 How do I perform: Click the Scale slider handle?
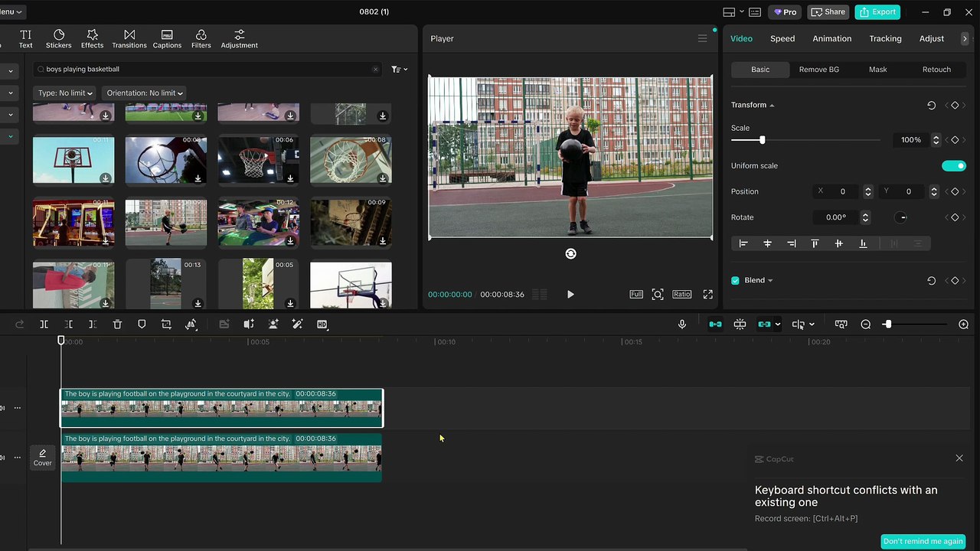[762, 140]
